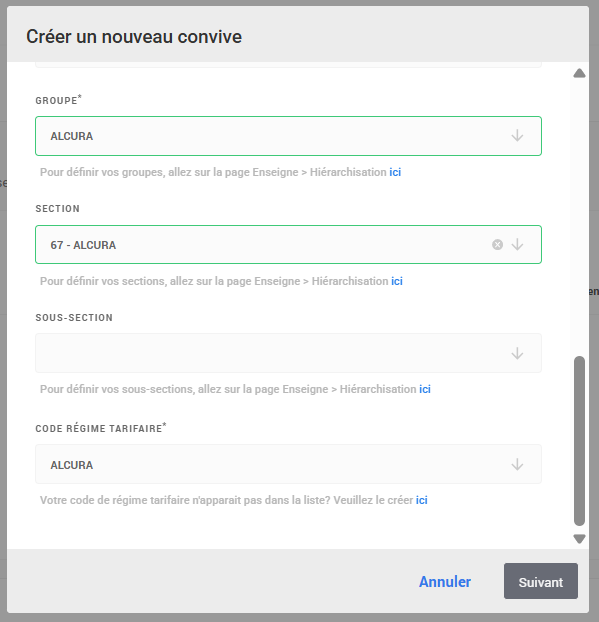Viewport: 599px width, 622px height.
Task: Click the GROUPE field label
Action: pyautogui.click(x=58, y=100)
